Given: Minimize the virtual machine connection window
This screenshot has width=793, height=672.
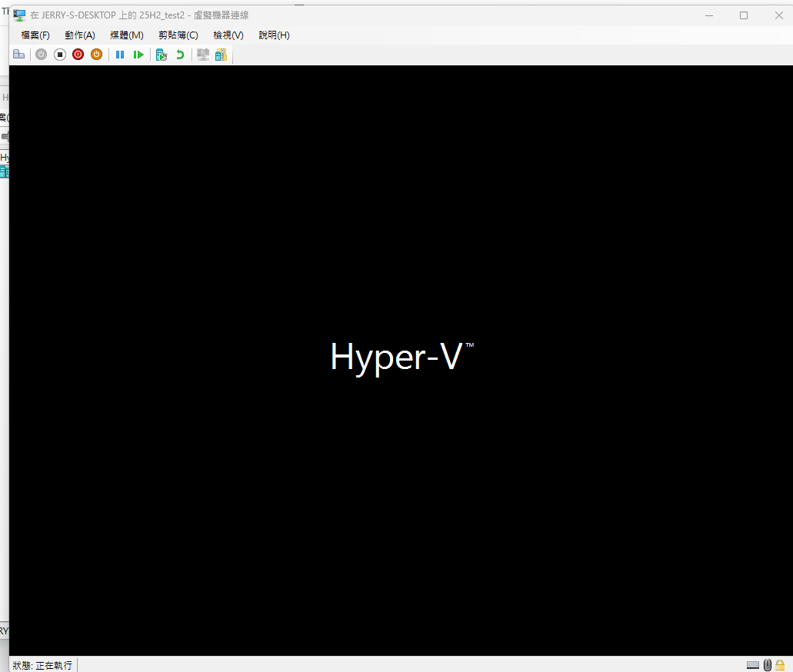Looking at the screenshot, I should (709, 15).
